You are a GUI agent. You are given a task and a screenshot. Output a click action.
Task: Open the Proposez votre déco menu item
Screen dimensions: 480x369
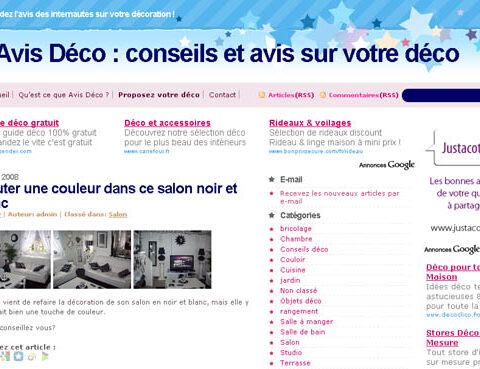click(x=159, y=95)
